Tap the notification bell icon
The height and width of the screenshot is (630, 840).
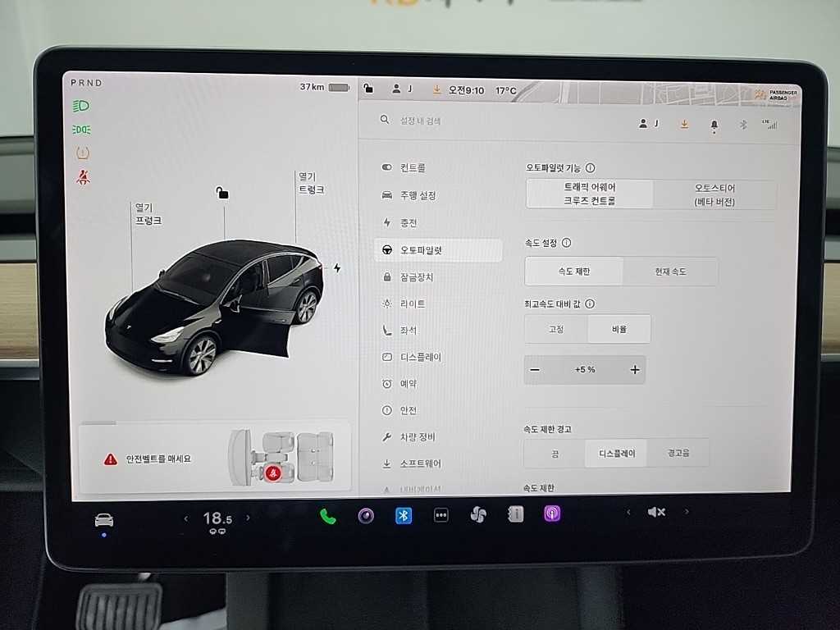click(x=714, y=124)
